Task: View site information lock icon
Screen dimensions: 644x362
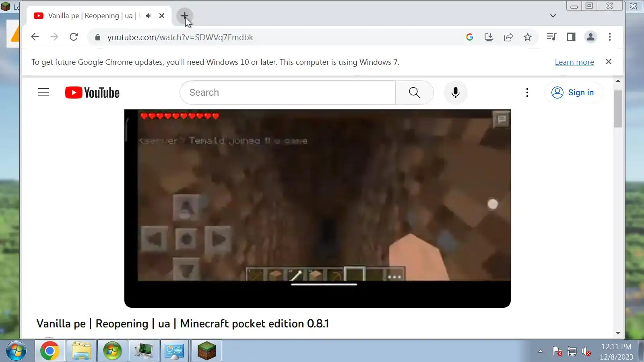Action: (x=97, y=37)
